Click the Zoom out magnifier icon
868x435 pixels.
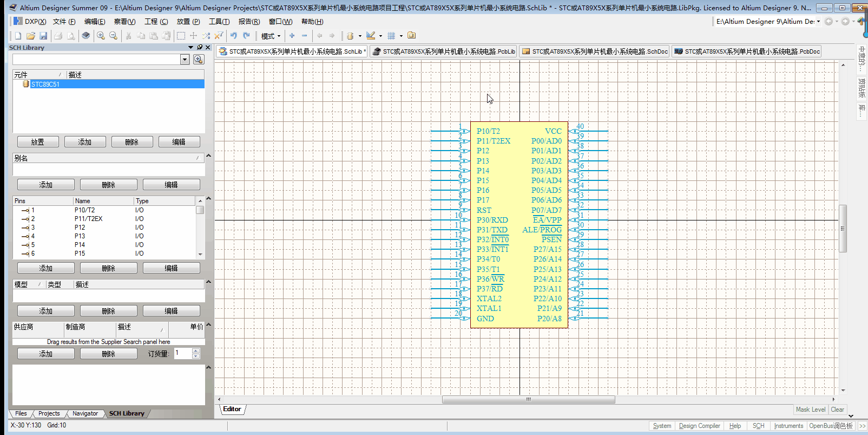click(113, 36)
